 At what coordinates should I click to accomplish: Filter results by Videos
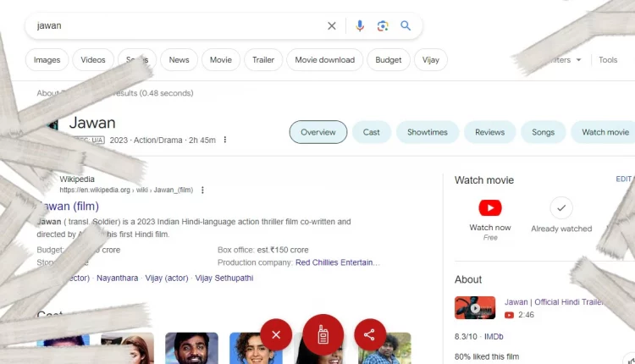tap(93, 60)
